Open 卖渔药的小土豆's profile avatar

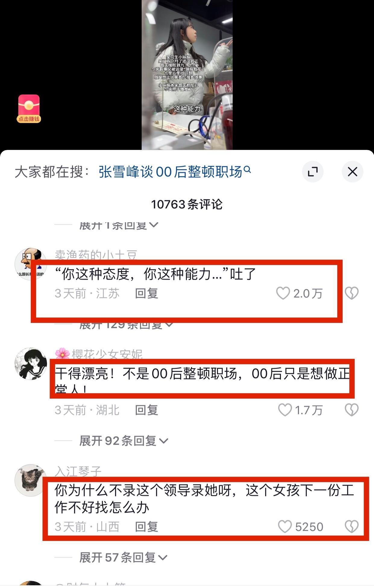(x=31, y=264)
